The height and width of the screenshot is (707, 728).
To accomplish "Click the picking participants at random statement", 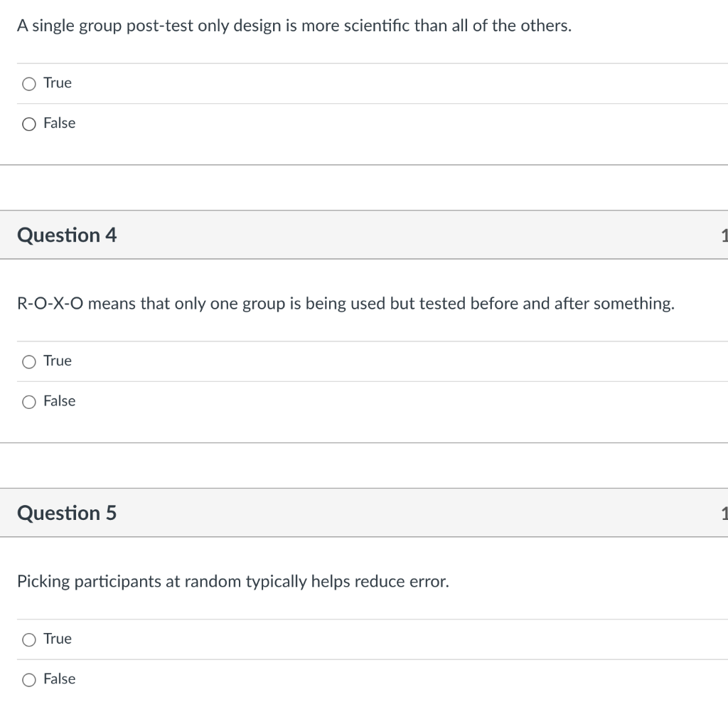I will pyautogui.click(x=233, y=581).
